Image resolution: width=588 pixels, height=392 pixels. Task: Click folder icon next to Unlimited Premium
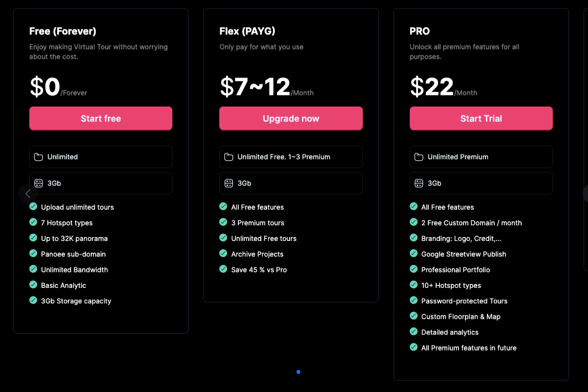(x=419, y=157)
